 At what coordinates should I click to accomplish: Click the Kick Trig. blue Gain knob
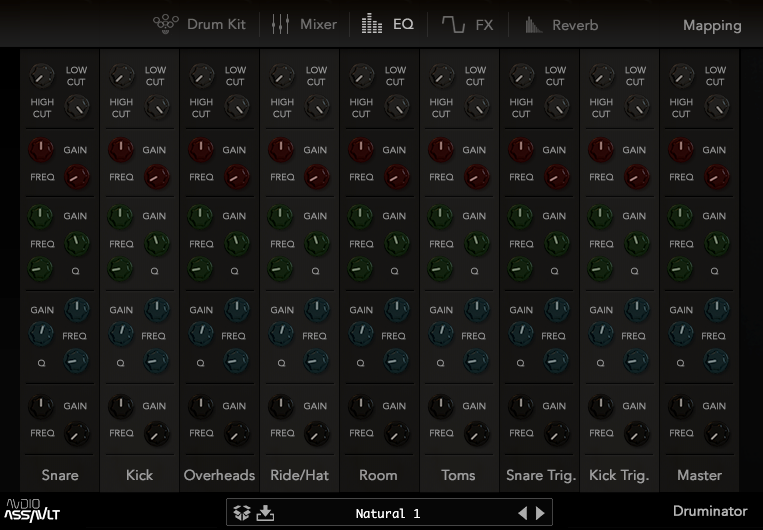[637, 310]
